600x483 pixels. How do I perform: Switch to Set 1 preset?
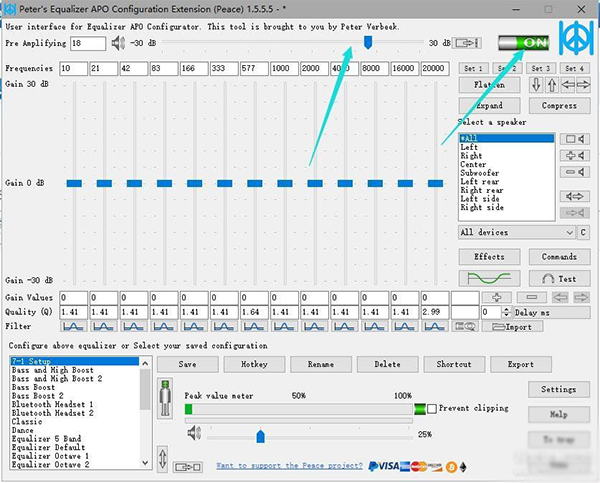coord(473,68)
